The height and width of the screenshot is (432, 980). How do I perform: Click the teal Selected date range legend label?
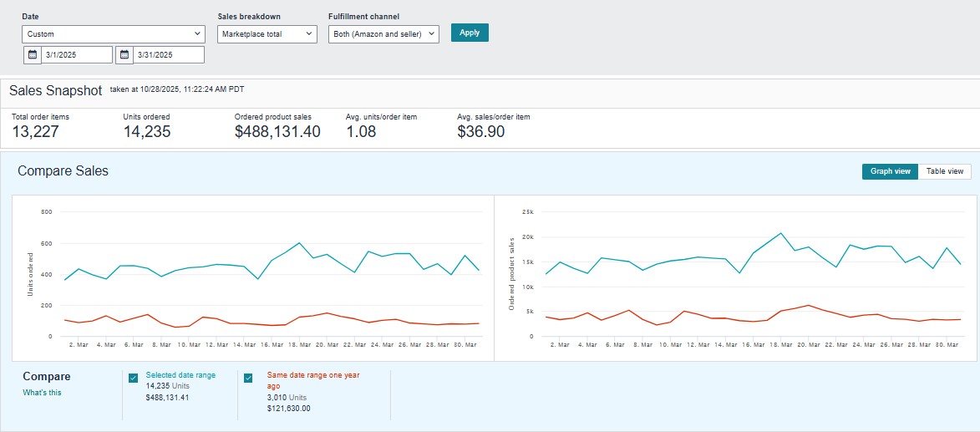pos(180,375)
